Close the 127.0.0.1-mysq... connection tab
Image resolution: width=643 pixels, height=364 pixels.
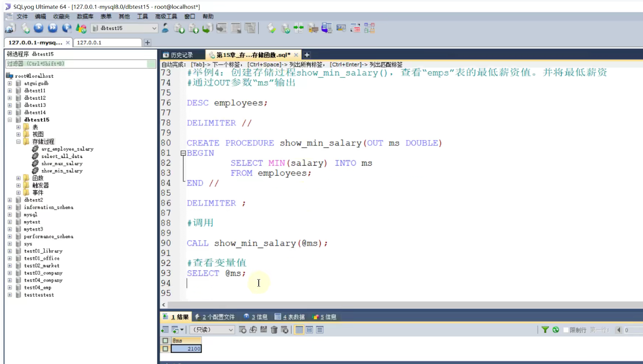tap(68, 42)
